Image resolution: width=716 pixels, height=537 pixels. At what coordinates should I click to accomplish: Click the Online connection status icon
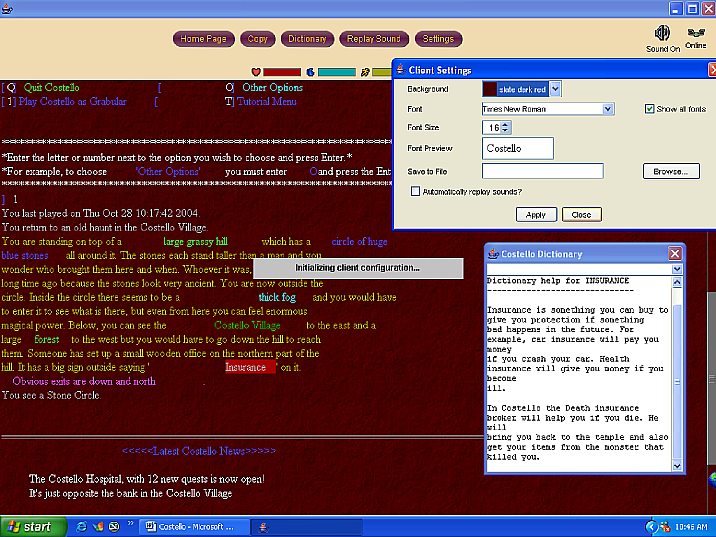[695, 33]
